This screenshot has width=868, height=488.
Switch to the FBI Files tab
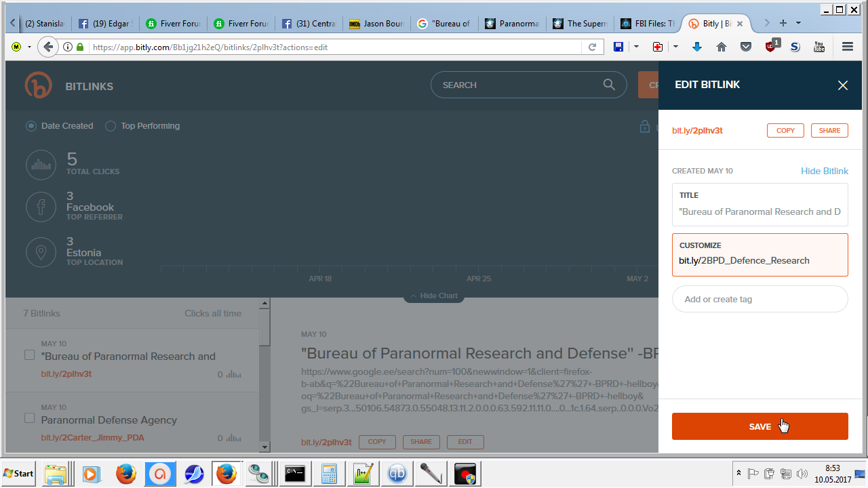coord(648,24)
